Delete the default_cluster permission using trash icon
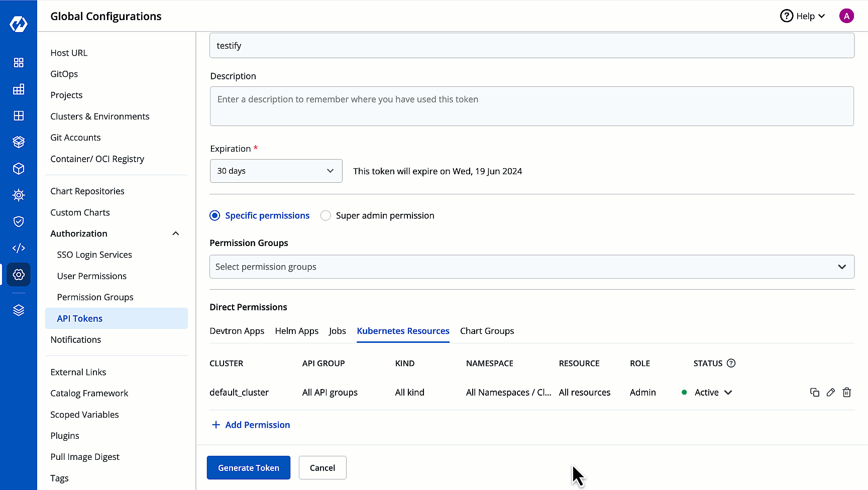The height and width of the screenshot is (490, 868). pyautogui.click(x=847, y=393)
